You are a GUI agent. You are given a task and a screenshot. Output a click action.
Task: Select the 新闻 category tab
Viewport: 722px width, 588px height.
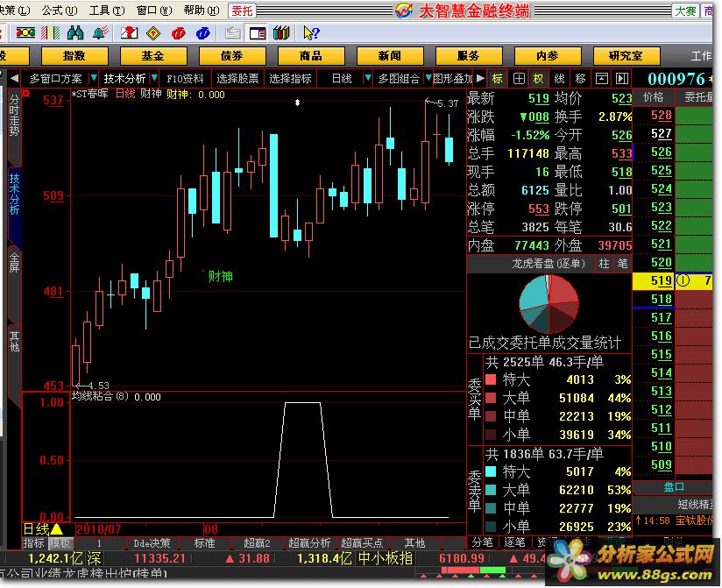[390, 56]
